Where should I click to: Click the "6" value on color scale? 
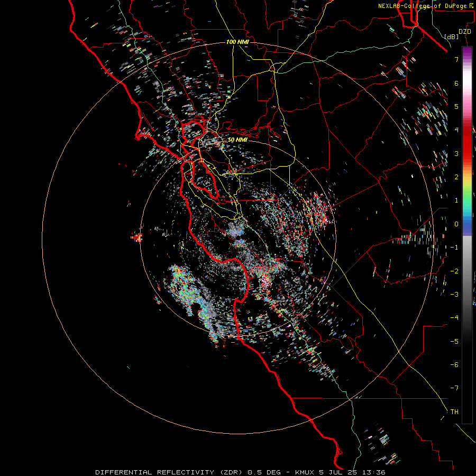coord(456,83)
